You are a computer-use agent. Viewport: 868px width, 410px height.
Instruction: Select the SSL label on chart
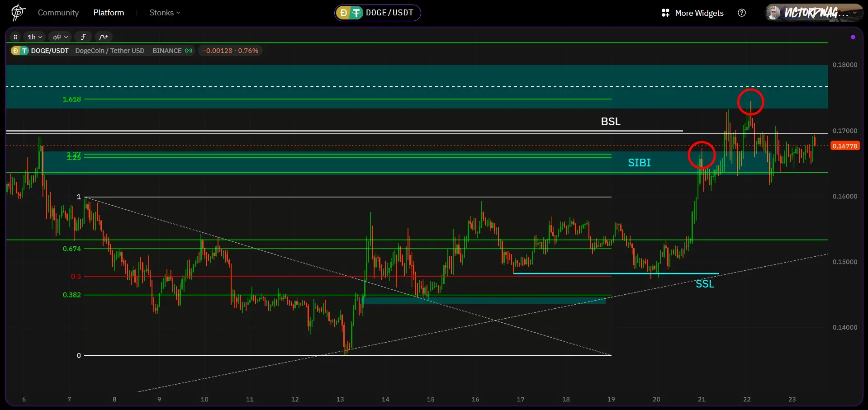[705, 284]
